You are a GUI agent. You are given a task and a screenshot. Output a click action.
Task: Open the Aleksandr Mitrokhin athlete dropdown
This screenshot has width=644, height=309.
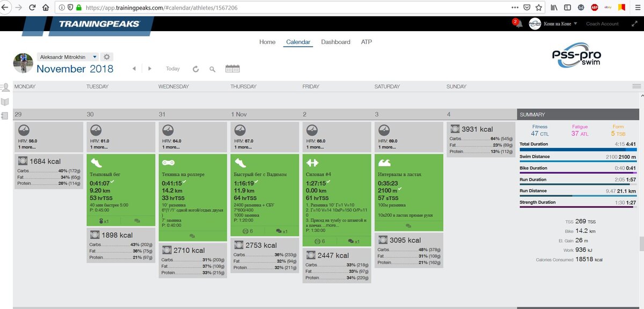pos(68,57)
